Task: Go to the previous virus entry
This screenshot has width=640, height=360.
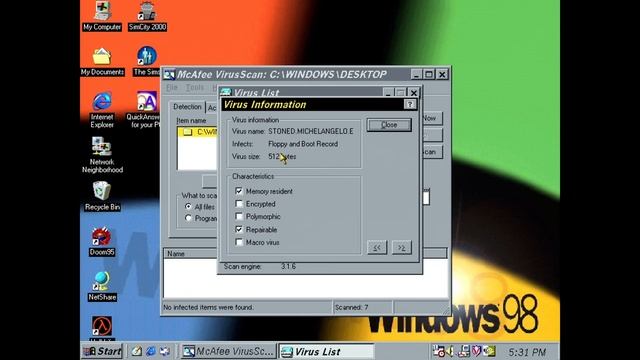Action: (x=377, y=247)
